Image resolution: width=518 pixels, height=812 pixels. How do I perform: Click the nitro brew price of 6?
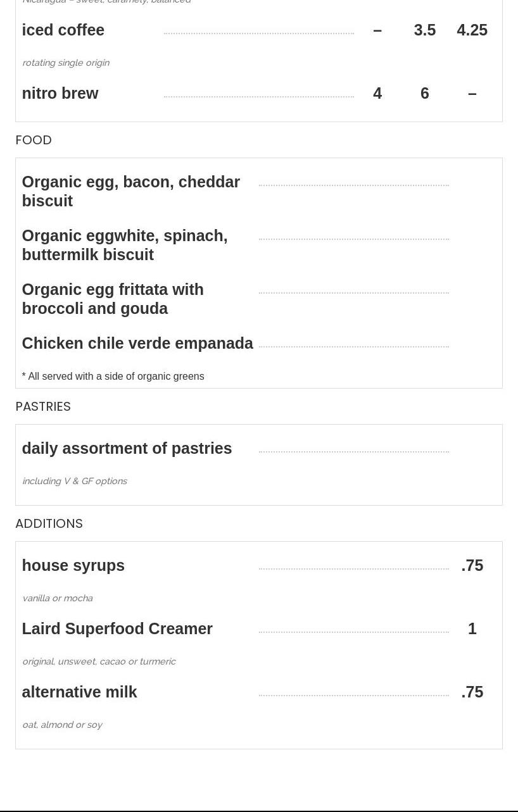(424, 94)
